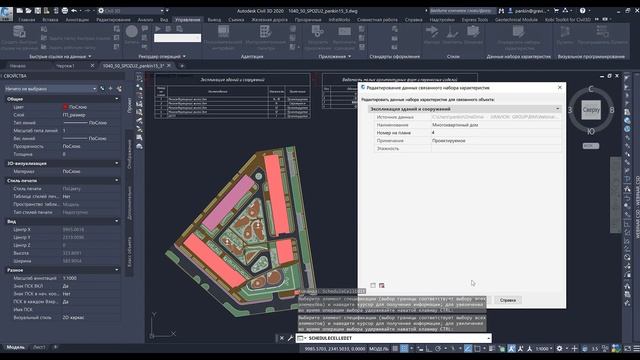
Task: Click the action macro name field
Action: [178, 38]
